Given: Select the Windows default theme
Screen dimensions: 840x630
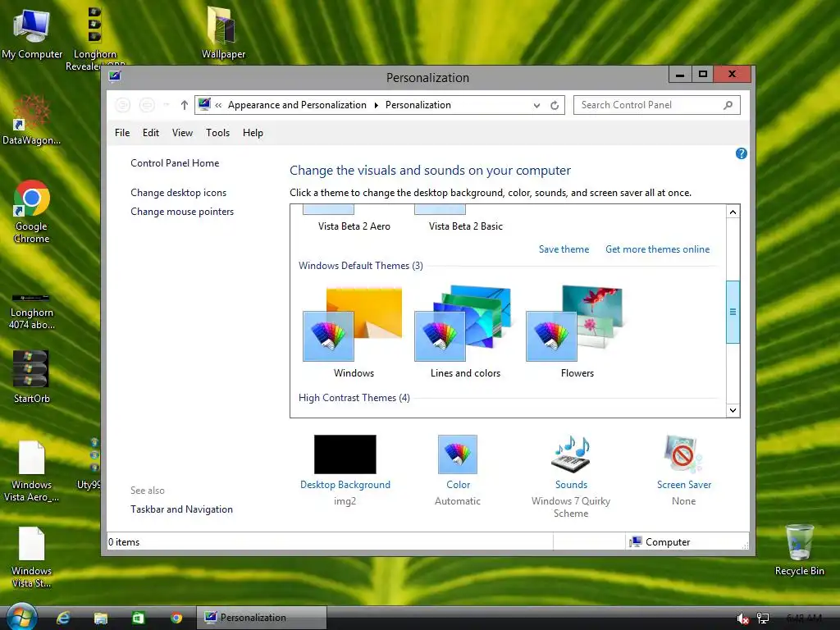Looking at the screenshot, I should coord(354,332).
